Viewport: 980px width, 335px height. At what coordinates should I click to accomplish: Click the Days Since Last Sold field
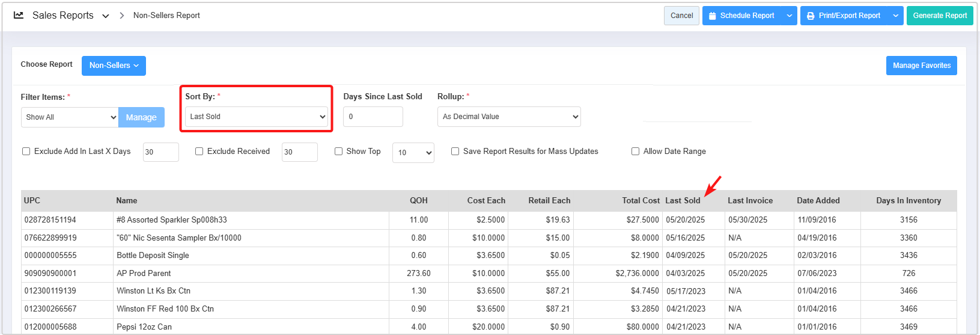coord(373,117)
